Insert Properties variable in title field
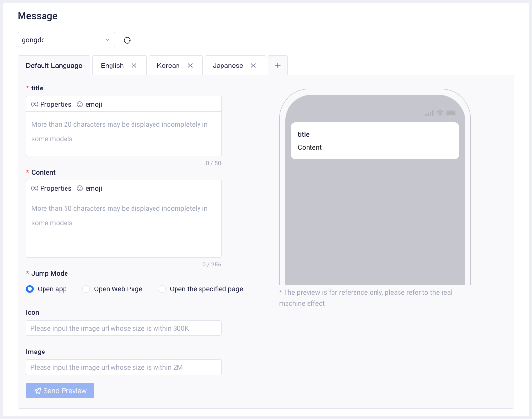This screenshot has width=532, height=419. (x=51, y=104)
